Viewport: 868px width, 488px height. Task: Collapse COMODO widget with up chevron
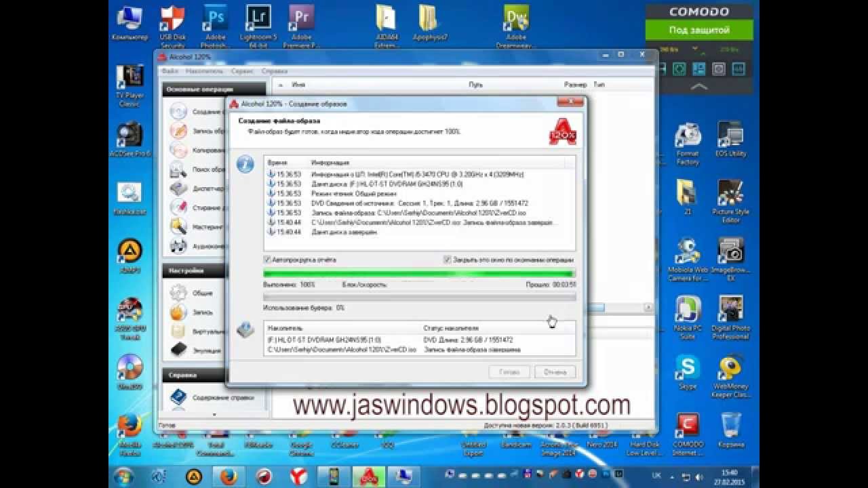(x=699, y=87)
